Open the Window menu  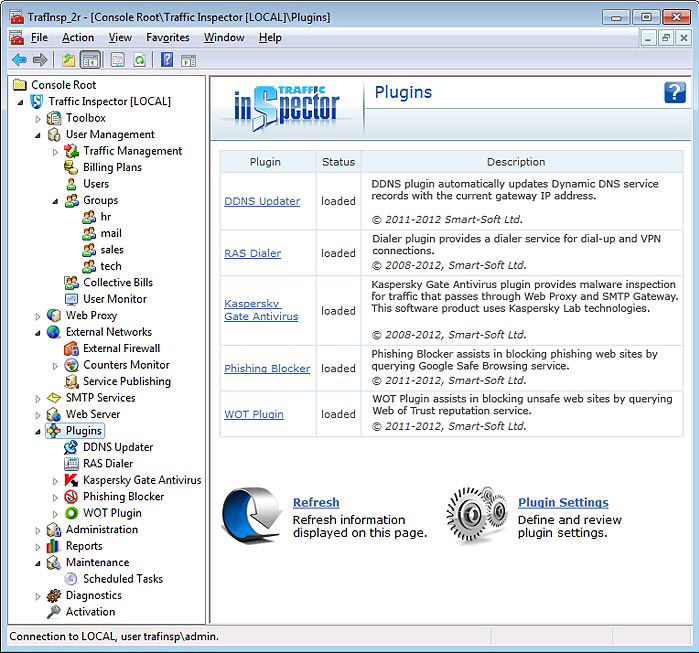[224, 37]
